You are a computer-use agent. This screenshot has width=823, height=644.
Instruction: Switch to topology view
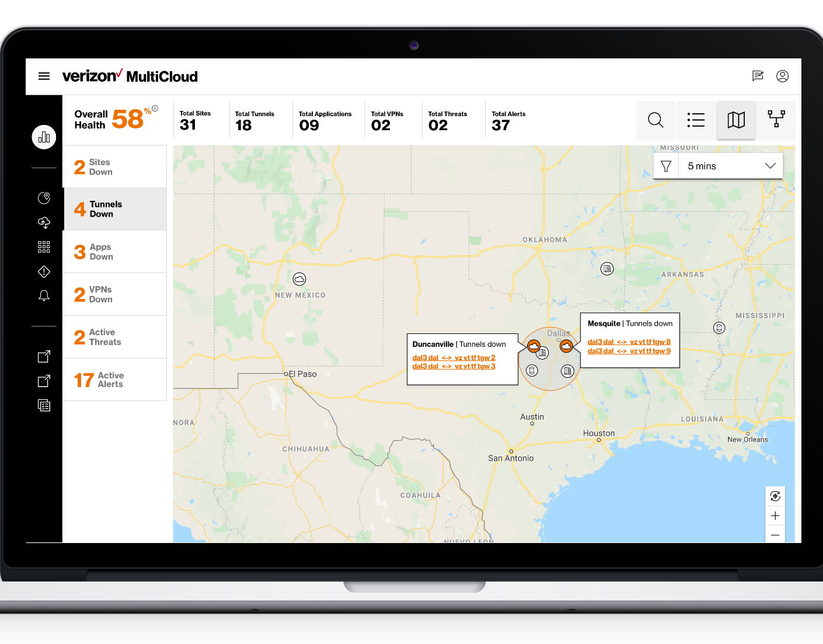pyautogui.click(x=776, y=120)
